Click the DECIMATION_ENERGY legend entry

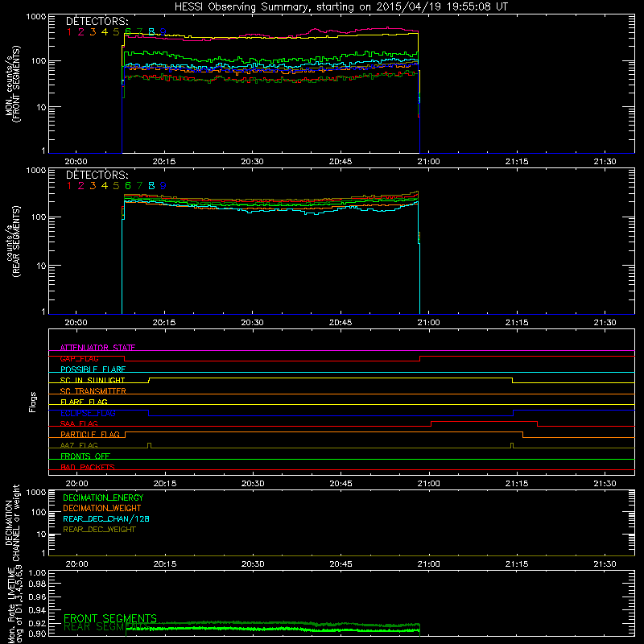(103, 497)
